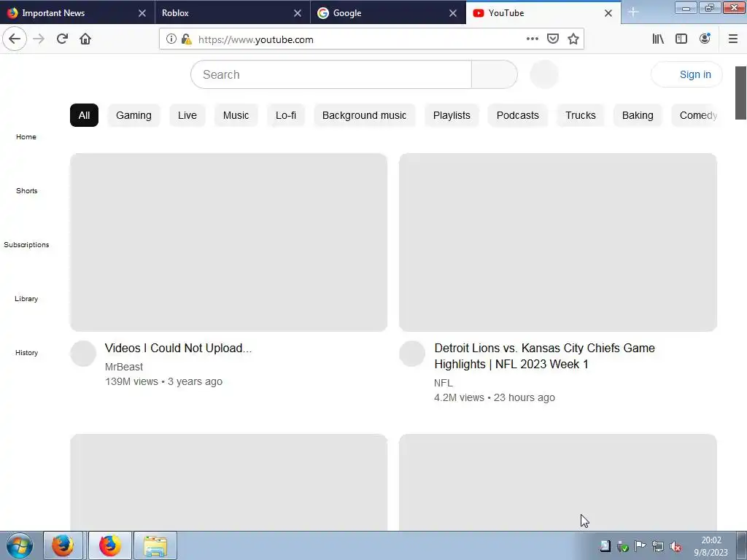
Task: Click the Sign in button
Action: (x=686, y=74)
